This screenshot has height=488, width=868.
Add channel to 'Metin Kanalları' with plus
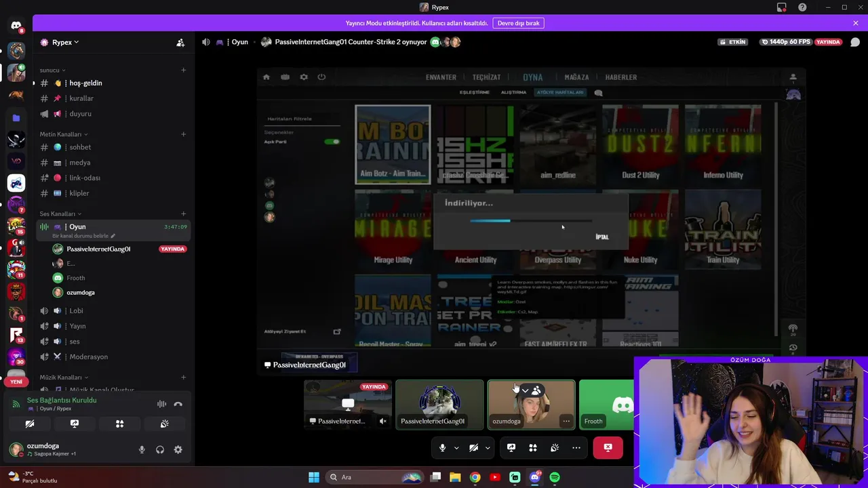pyautogui.click(x=183, y=134)
